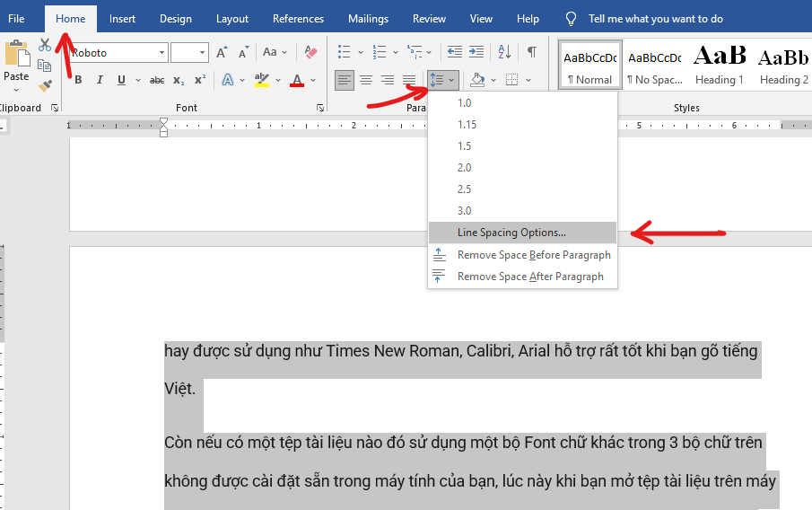Screen dimensions: 812x510
Task: Apply red font color
Action: click(x=297, y=80)
